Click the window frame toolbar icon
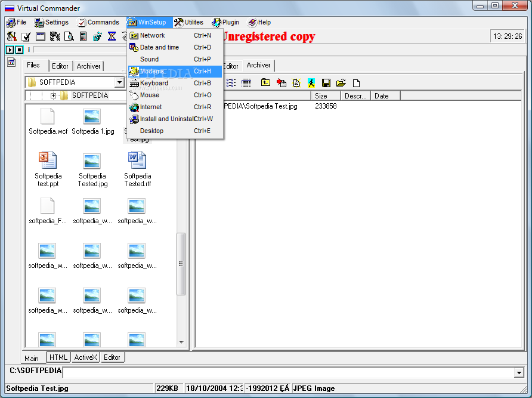The image size is (532, 398). [x=41, y=36]
